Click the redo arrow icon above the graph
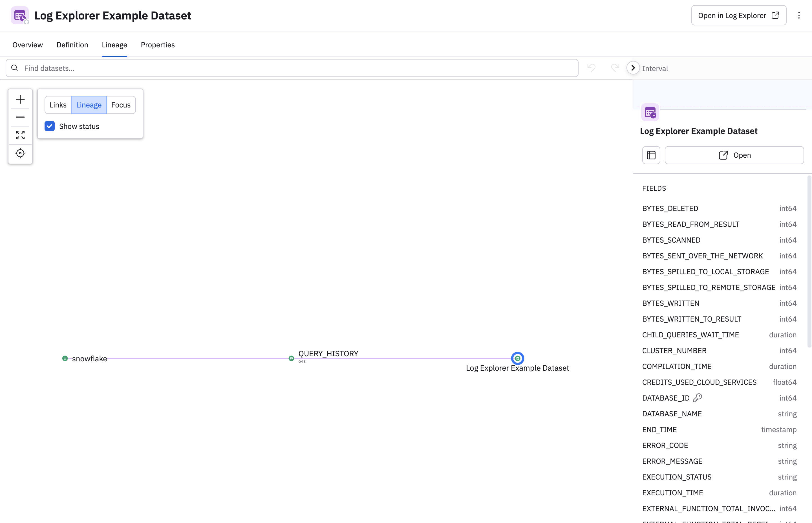The width and height of the screenshot is (812, 523). (x=615, y=68)
